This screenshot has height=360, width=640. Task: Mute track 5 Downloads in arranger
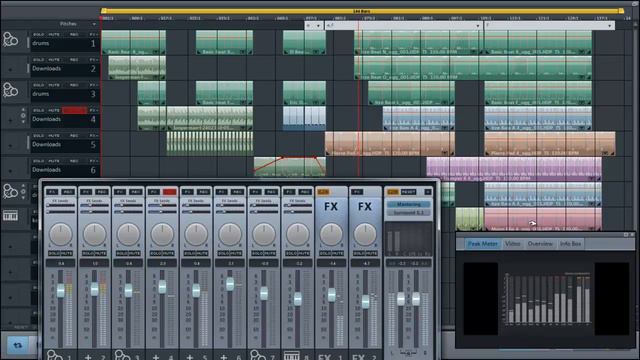(x=54, y=136)
